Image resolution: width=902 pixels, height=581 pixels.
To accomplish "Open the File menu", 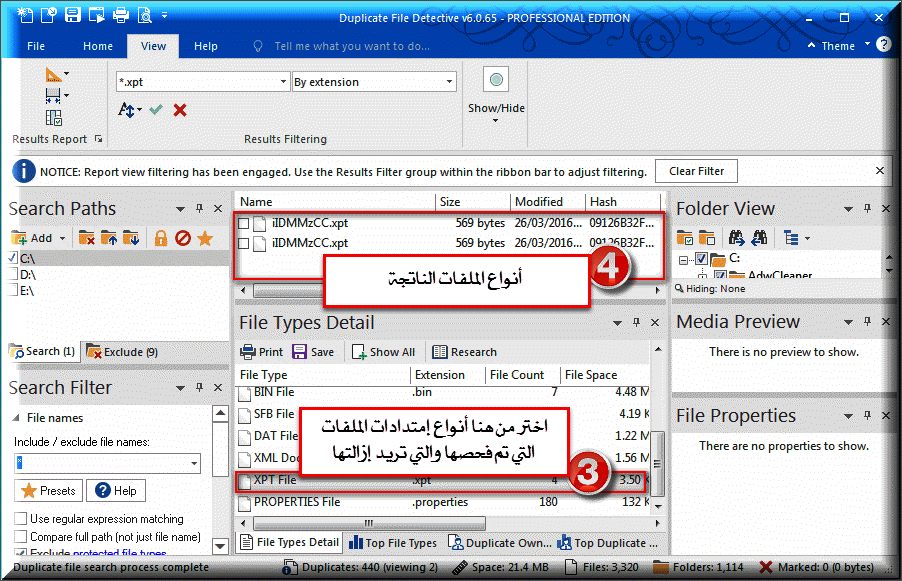I will point(36,46).
